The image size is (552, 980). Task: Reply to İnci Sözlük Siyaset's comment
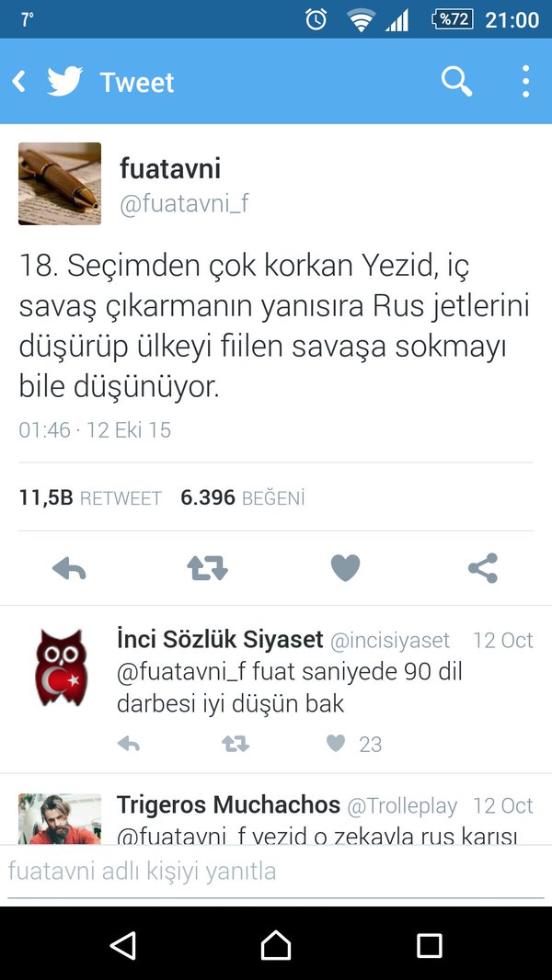coord(128,743)
